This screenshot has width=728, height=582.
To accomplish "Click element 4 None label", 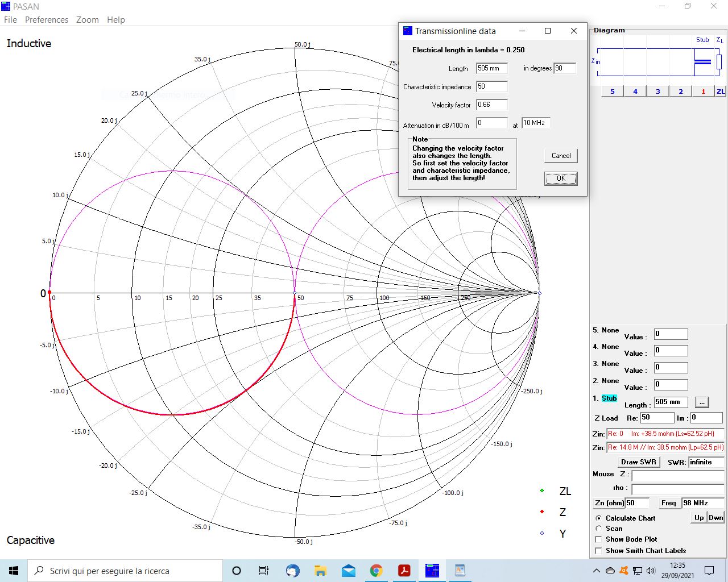I will 610,347.
